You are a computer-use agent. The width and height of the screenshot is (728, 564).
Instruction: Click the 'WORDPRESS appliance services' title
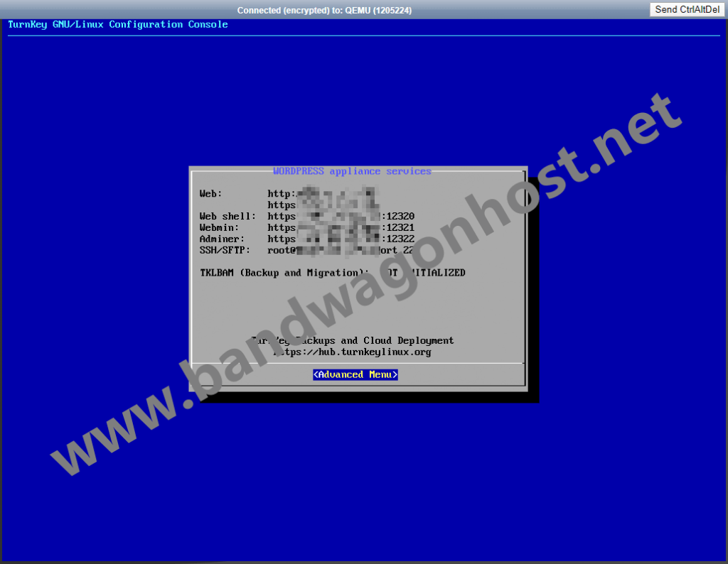click(x=352, y=171)
